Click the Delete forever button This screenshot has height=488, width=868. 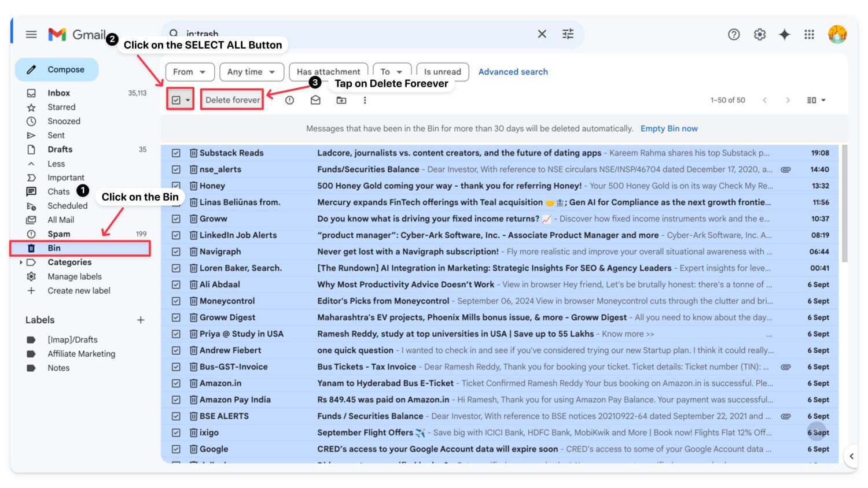pos(232,100)
